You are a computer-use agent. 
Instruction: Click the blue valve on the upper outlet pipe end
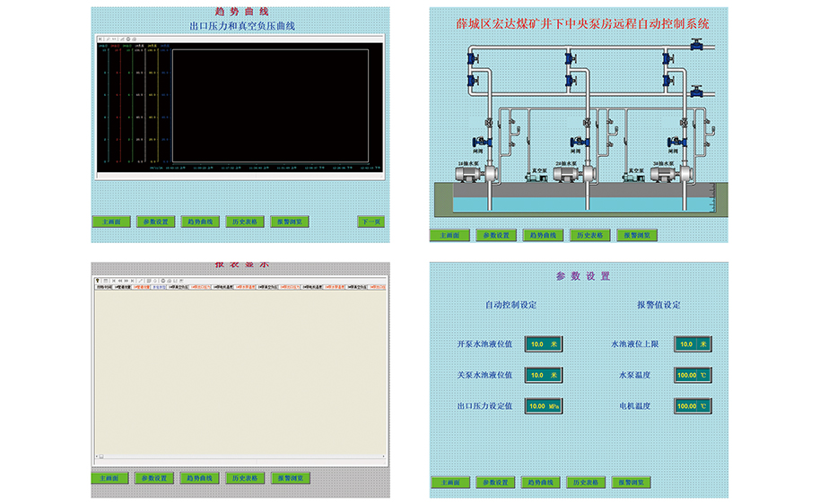[x=696, y=45]
